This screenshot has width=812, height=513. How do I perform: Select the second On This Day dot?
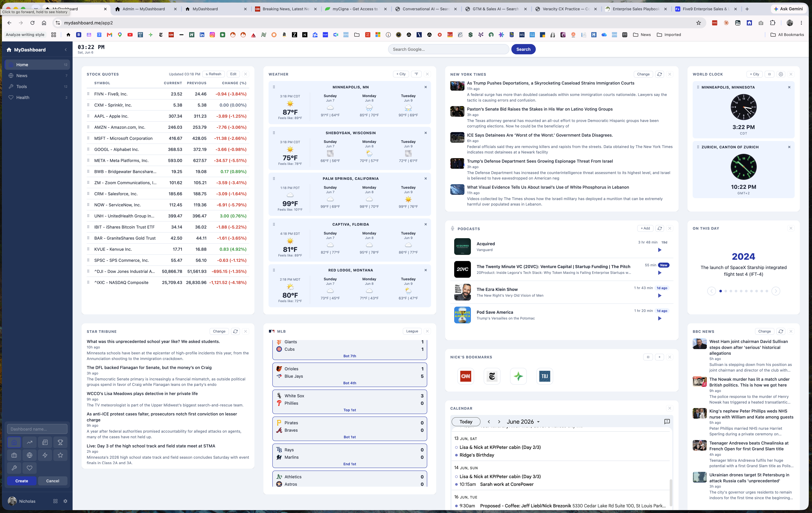726,291
